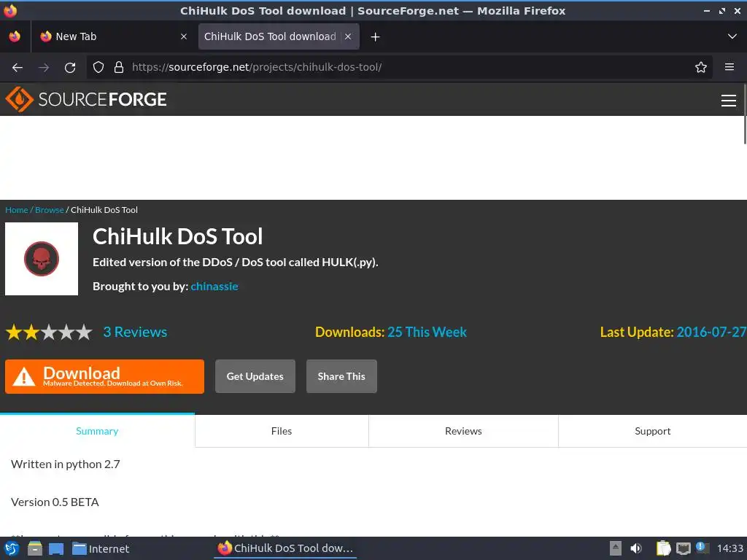747x560 pixels.
Task: Go back to the previous page
Action: pos(18,67)
